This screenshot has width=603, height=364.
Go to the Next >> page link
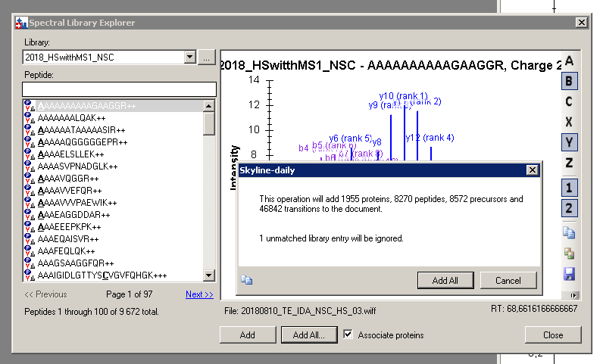tap(199, 294)
